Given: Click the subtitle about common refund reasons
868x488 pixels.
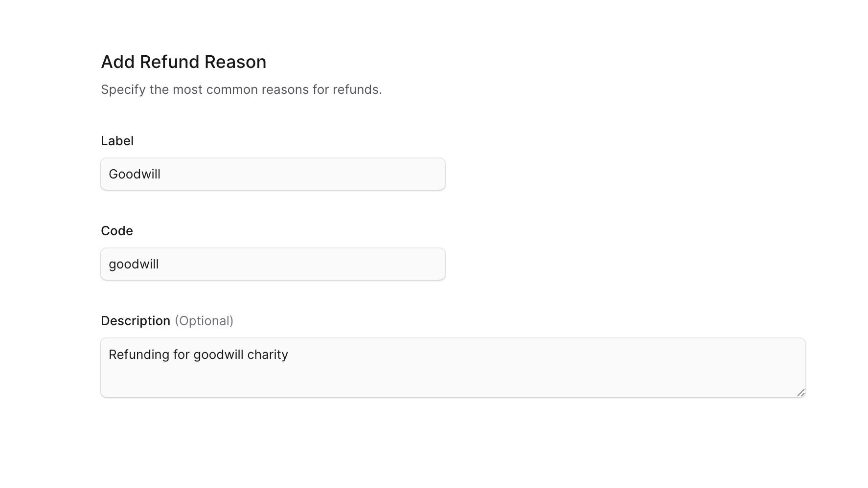Looking at the screenshot, I should (x=242, y=89).
